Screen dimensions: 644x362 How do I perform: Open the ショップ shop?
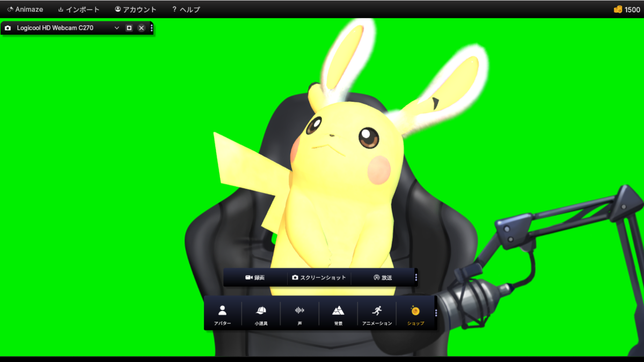point(415,314)
